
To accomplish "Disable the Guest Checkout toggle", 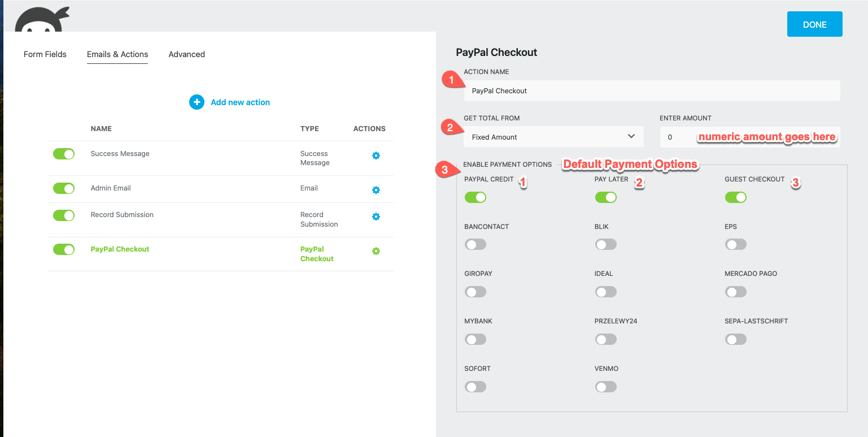I will (x=736, y=197).
